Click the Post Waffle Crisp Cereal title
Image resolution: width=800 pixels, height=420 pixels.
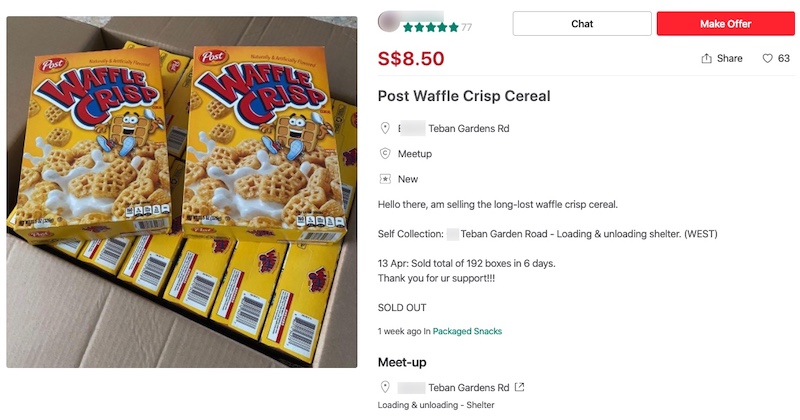click(464, 96)
